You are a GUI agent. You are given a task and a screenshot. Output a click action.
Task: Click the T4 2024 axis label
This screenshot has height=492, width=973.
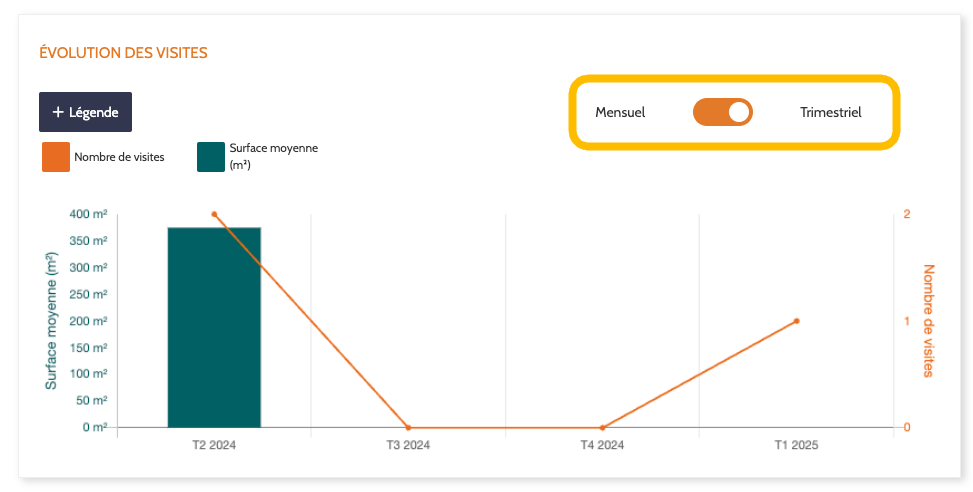602,445
